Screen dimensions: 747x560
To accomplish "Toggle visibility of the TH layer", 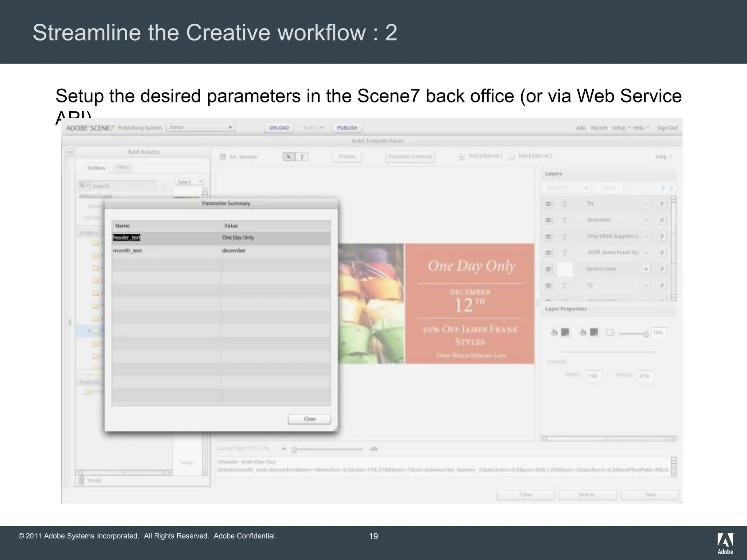I will (x=548, y=204).
